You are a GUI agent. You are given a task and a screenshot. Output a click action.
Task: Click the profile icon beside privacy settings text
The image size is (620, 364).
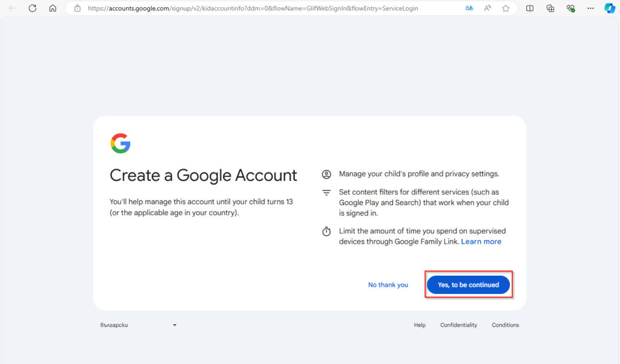326,174
